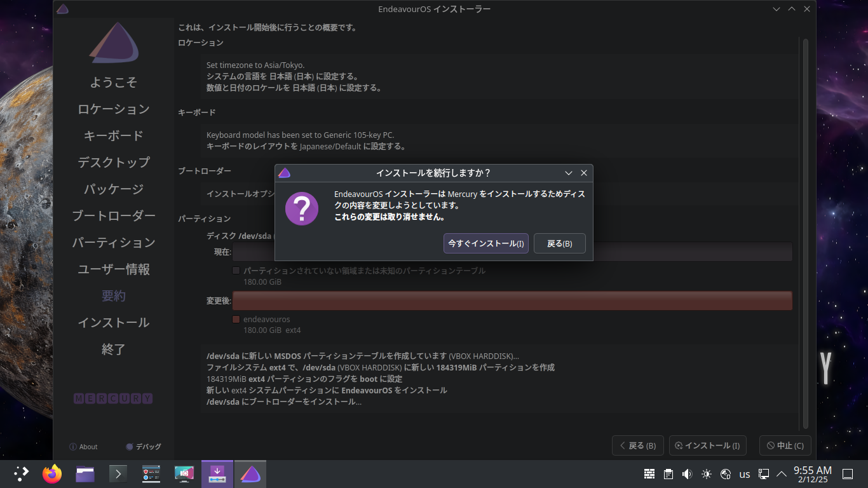The image size is (868, 488).
Task: Launch Firefox from the taskbar
Action: click(52, 474)
